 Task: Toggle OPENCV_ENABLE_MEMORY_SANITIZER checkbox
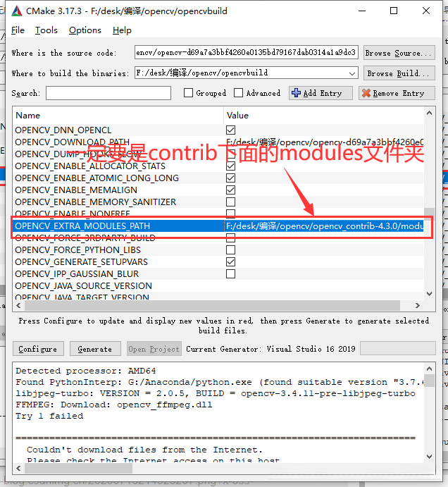(x=230, y=202)
